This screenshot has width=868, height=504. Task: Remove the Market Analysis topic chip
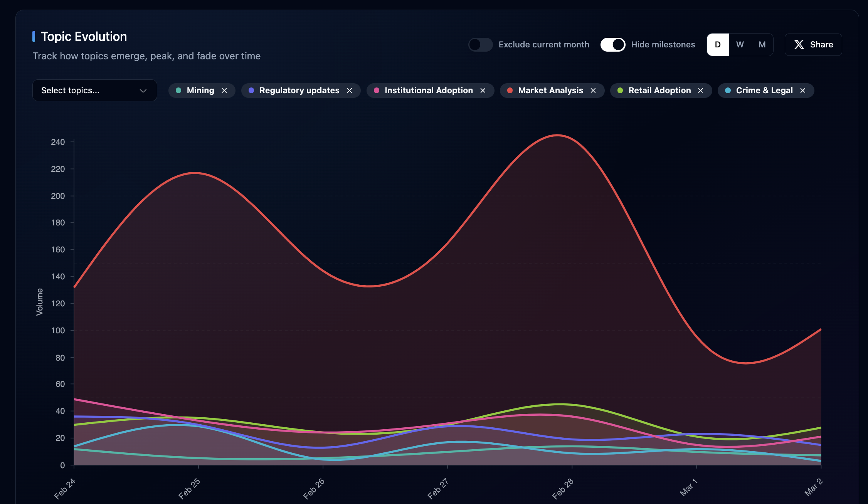point(593,91)
